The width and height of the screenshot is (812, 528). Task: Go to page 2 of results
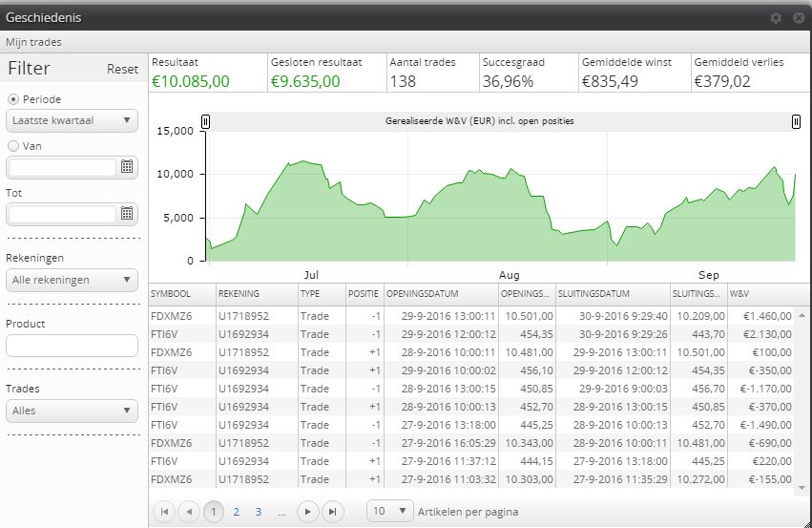[x=236, y=512]
